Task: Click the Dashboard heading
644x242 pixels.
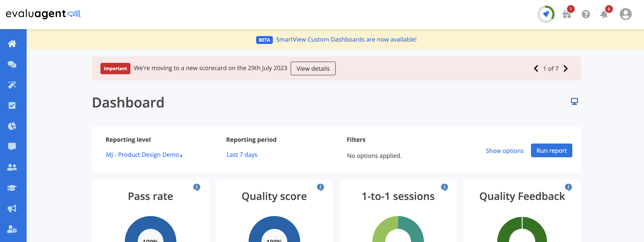Action: (128, 103)
